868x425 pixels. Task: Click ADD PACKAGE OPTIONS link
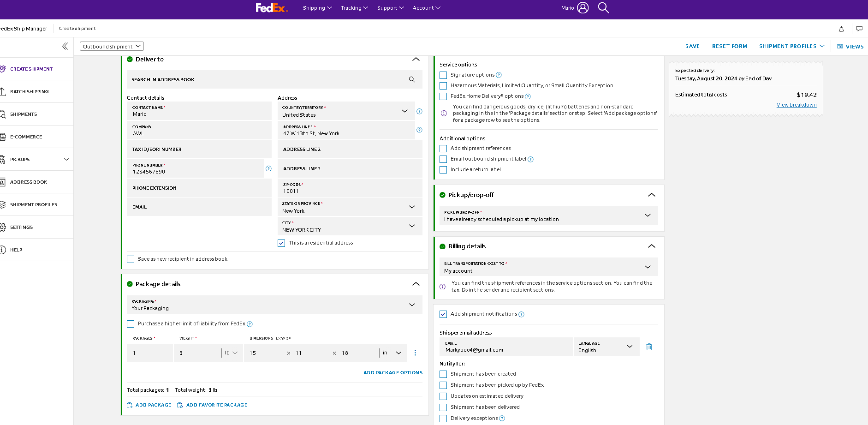click(393, 373)
